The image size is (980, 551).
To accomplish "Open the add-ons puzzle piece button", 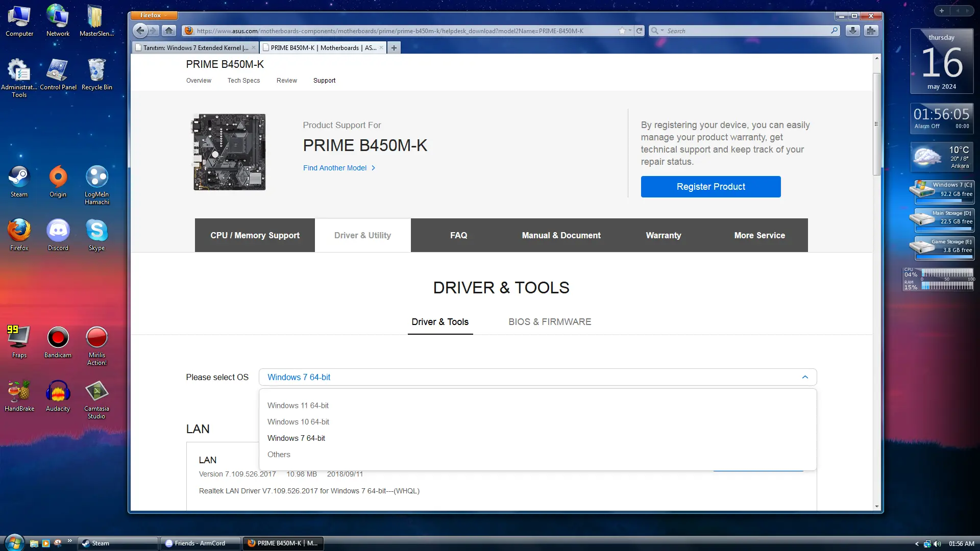I will click(x=871, y=31).
